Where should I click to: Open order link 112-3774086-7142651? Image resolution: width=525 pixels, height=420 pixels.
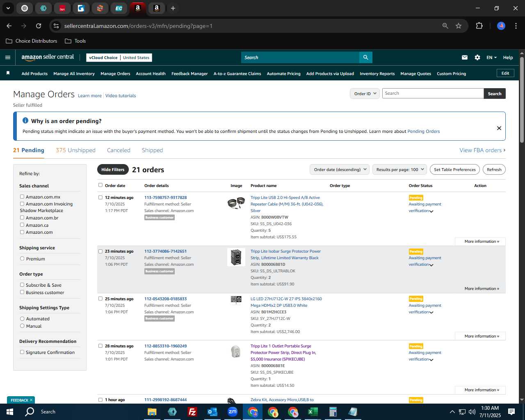click(165, 251)
